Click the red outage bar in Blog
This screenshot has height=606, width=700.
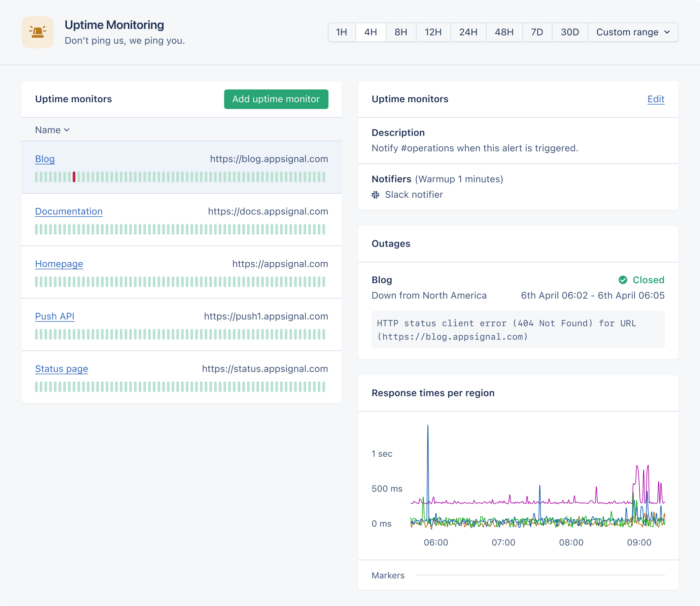tap(74, 177)
